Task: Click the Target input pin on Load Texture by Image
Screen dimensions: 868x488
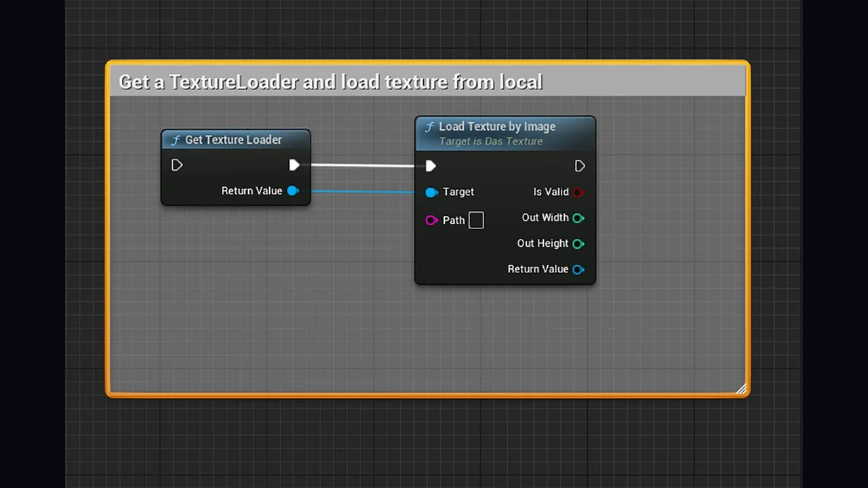Action: coord(432,192)
